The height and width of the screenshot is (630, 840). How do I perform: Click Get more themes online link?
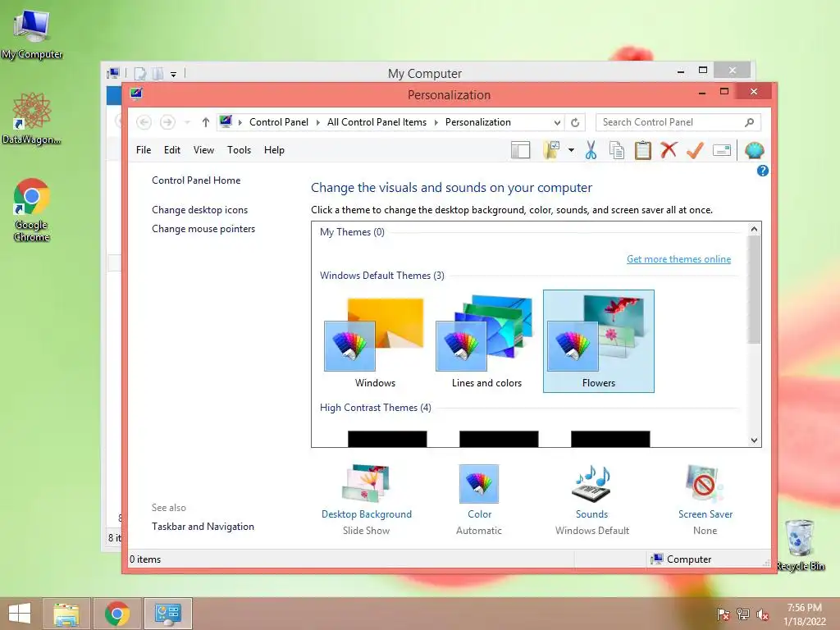(678, 259)
